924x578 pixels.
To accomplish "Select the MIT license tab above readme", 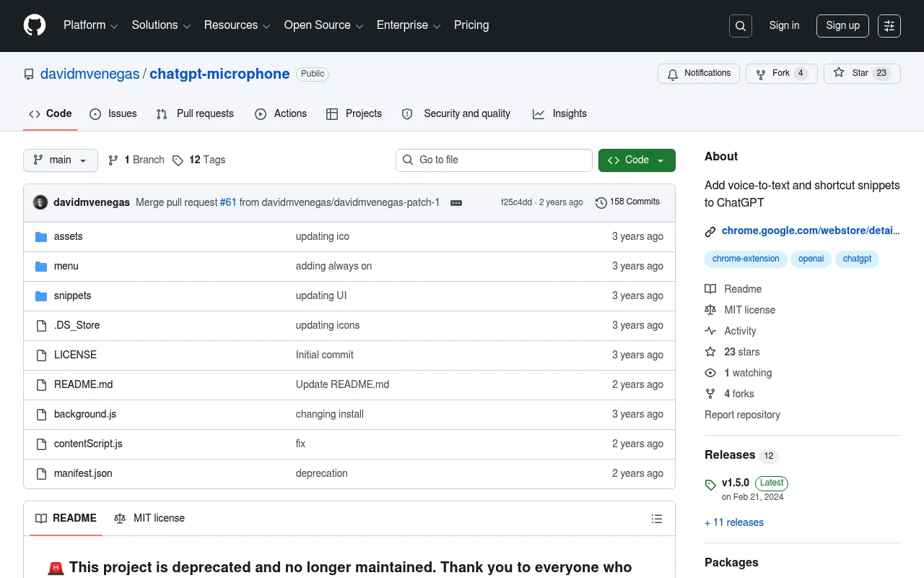I will pos(149,519).
